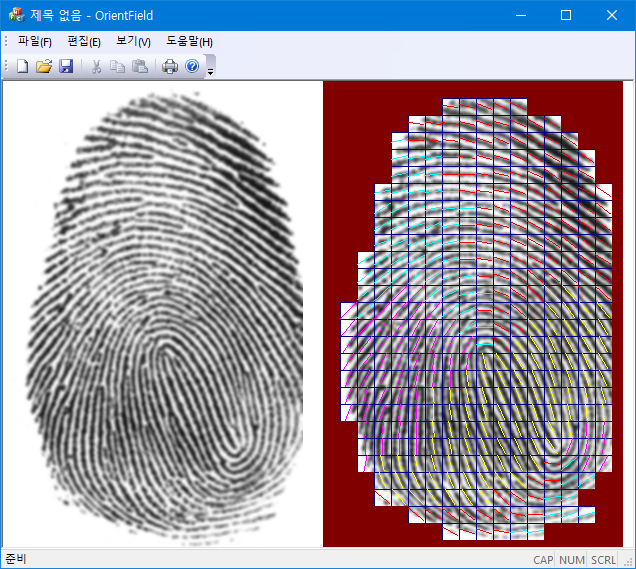This screenshot has width=636, height=569.
Task: Click the Cut scissors icon
Action: tap(96, 66)
